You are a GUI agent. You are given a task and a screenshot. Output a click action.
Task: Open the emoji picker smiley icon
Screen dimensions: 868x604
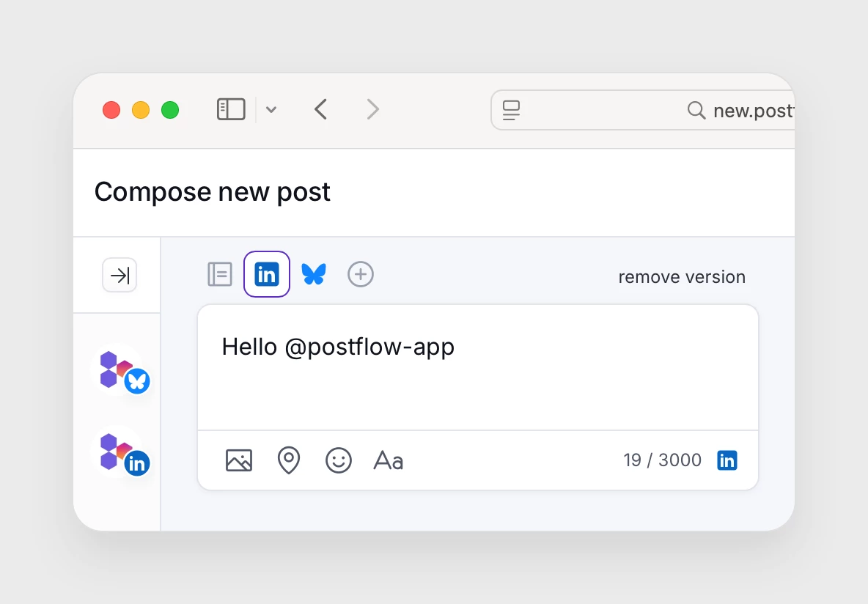tap(339, 460)
